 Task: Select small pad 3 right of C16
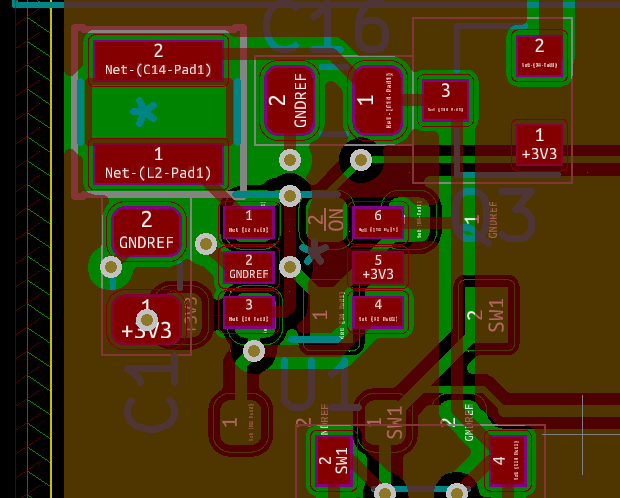[445, 100]
